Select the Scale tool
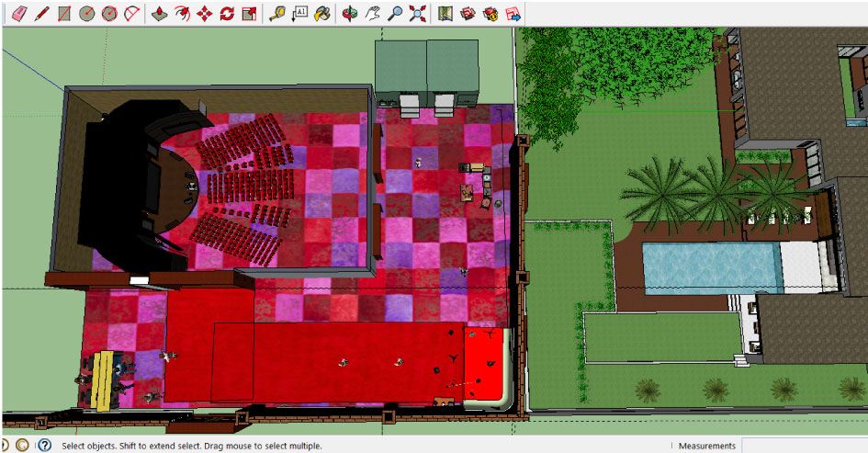This screenshot has width=868, height=453. click(x=249, y=13)
